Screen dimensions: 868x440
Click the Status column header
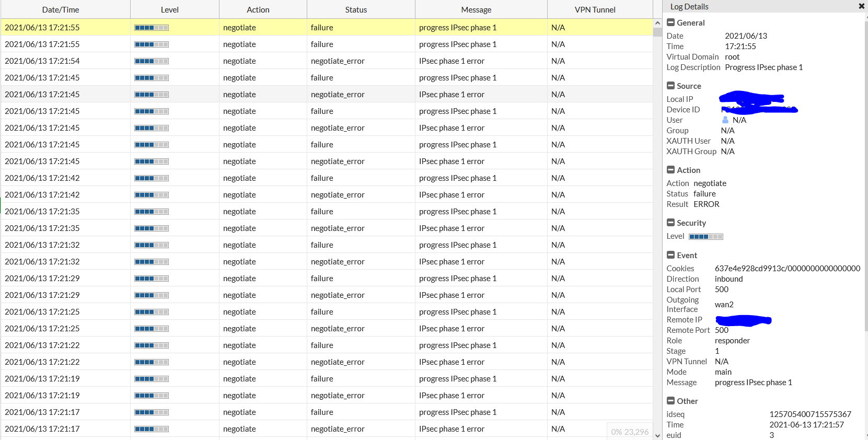(356, 9)
